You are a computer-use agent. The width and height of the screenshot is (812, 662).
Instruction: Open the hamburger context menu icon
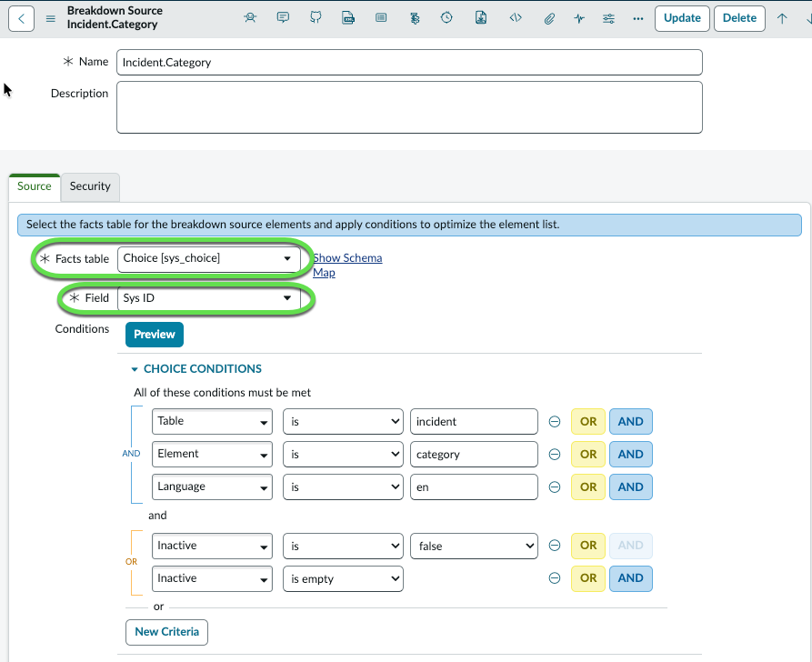coord(50,19)
